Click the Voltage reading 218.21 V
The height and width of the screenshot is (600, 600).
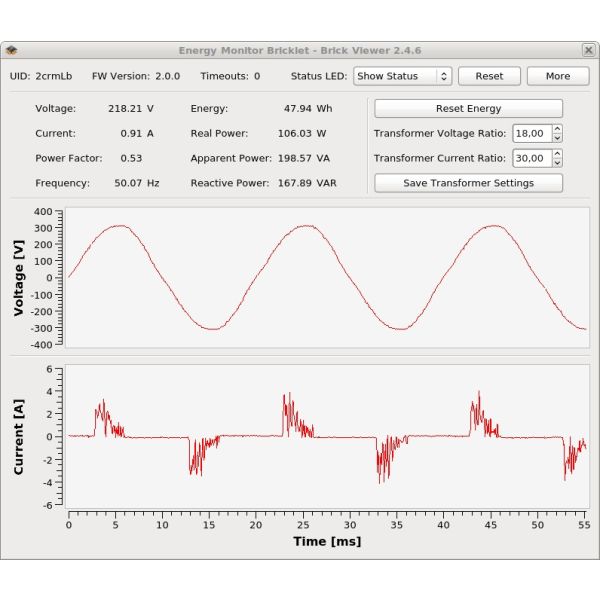point(131,109)
